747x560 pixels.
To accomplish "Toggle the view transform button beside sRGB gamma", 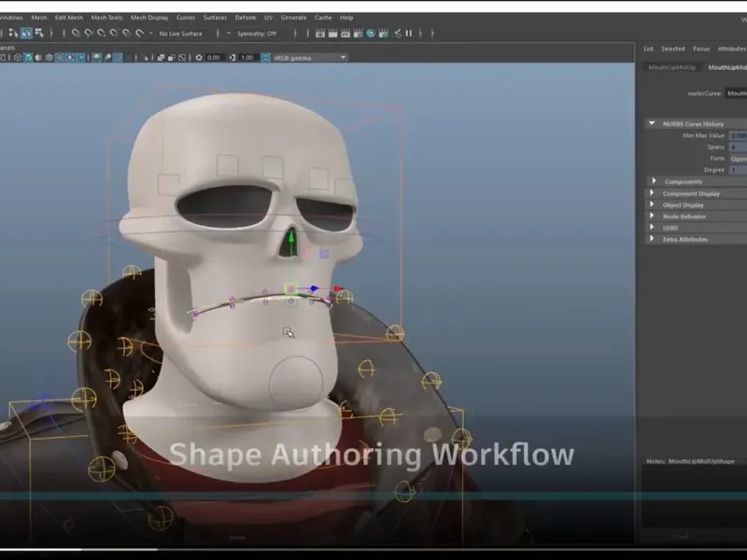I will point(265,58).
